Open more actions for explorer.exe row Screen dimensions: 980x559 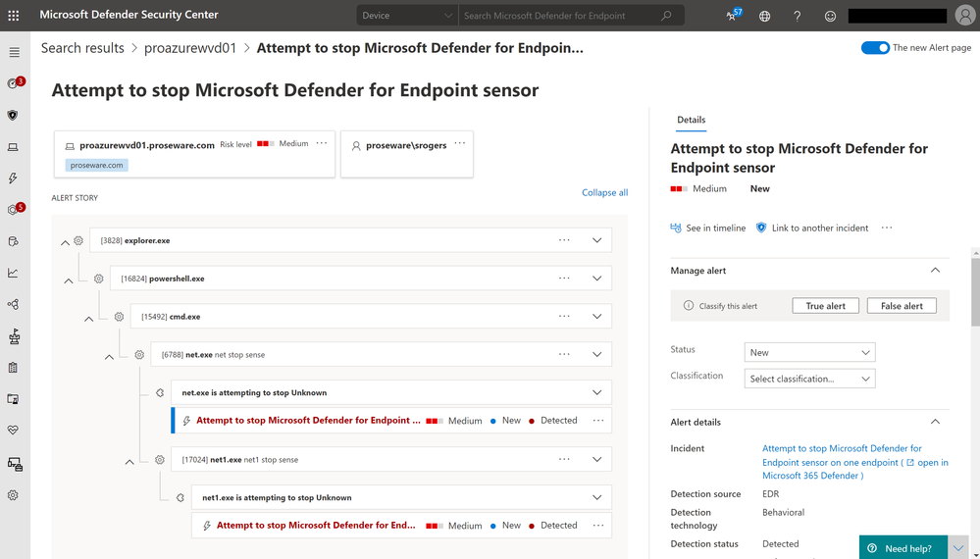(564, 240)
